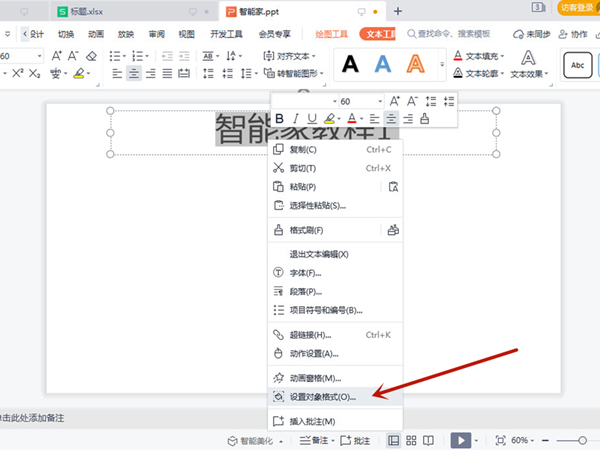600x450 pixels.
Task: Start slideshow with status bar play button
Action: tap(459, 440)
